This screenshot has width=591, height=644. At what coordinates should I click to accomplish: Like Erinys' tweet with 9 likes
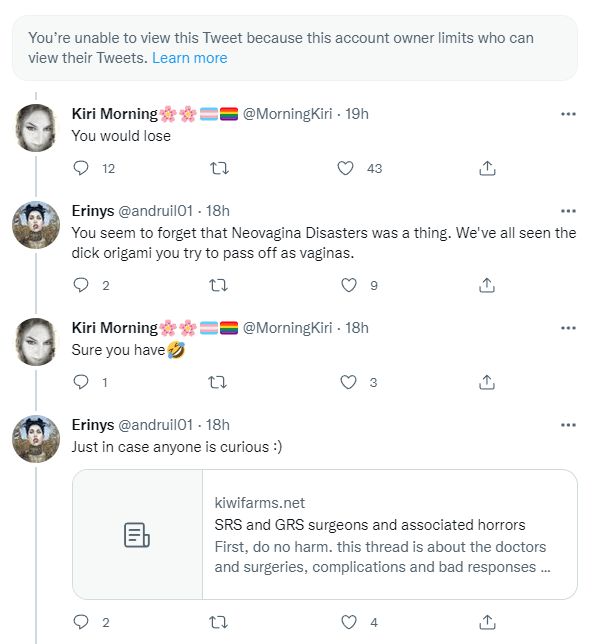(349, 285)
